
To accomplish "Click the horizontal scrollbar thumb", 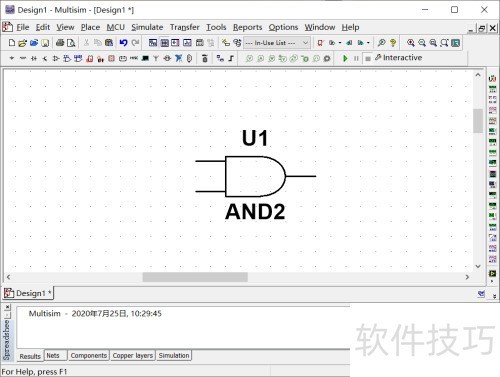I will coord(195,277).
